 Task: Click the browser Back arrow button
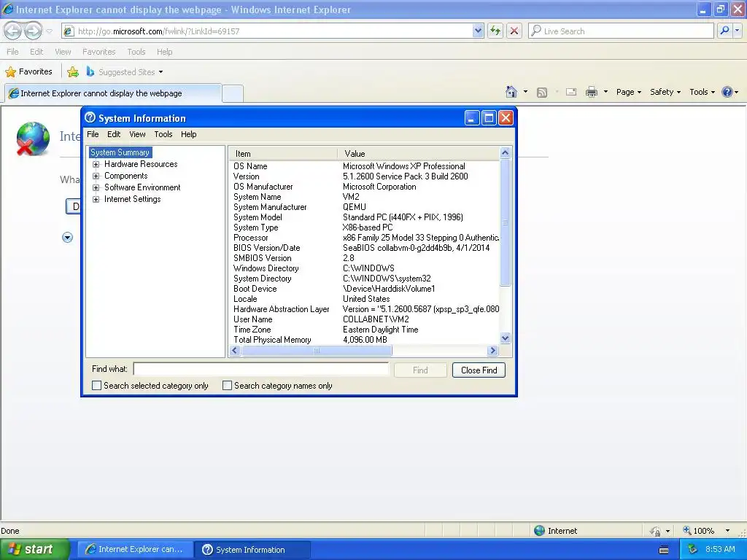(13, 31)
